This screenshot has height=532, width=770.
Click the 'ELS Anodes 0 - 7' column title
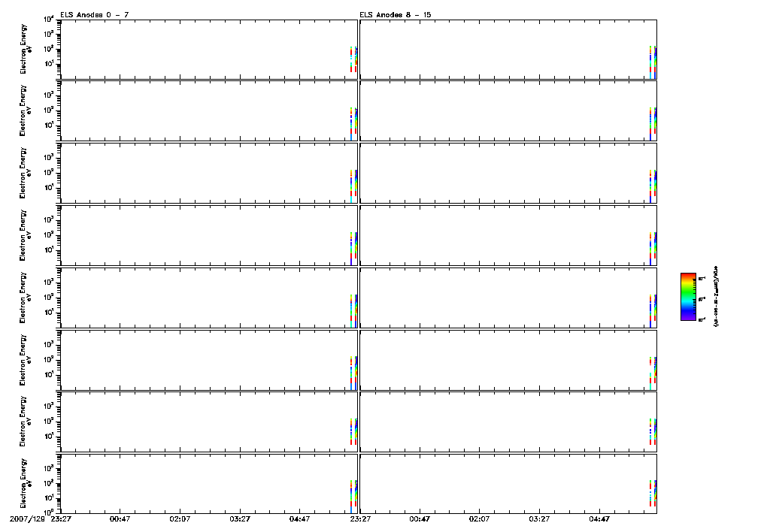coord(94,15)
